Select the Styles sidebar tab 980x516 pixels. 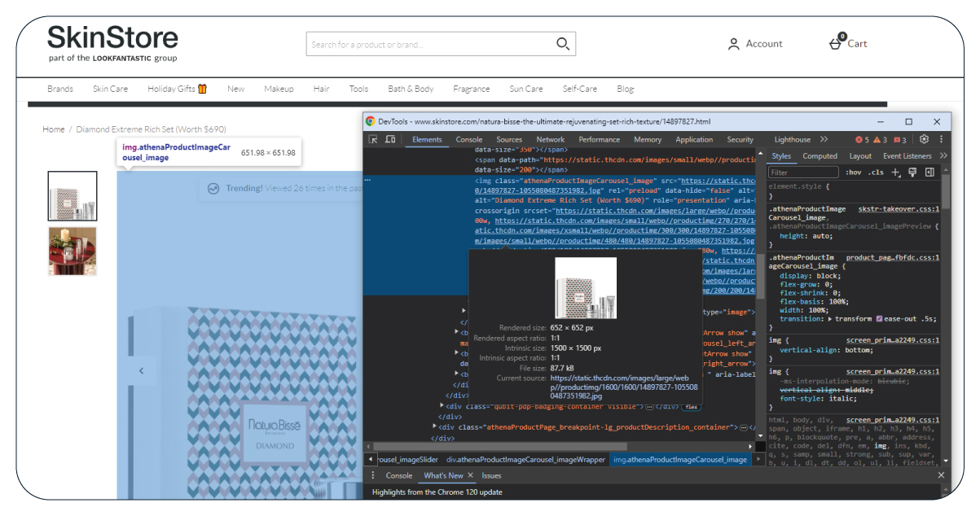pos(781,156)
